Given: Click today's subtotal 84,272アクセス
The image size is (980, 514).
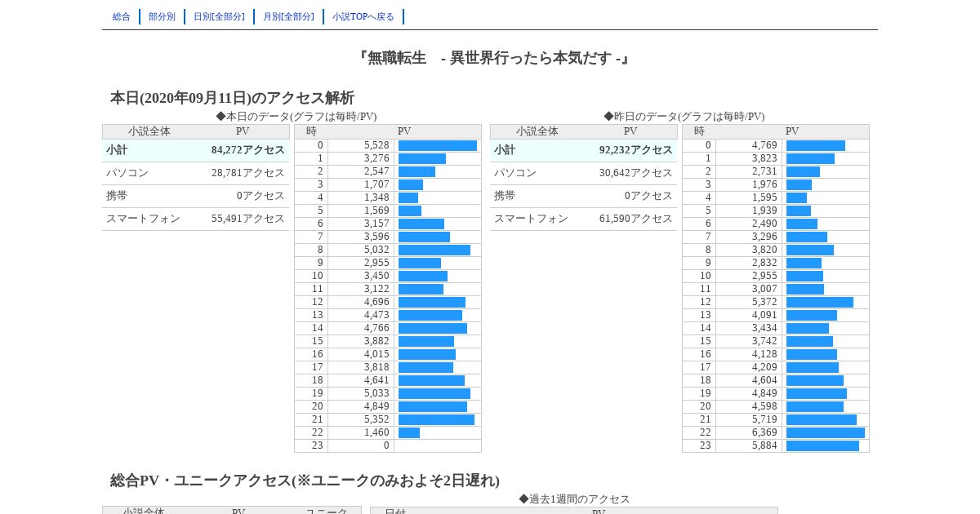Looking at the screenshot, I should [248, 150].
